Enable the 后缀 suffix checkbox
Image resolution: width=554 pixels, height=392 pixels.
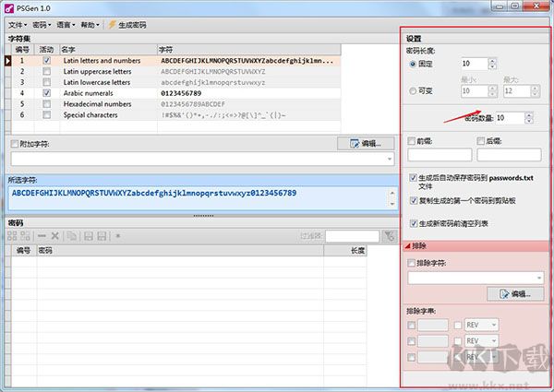coord(481,141)
